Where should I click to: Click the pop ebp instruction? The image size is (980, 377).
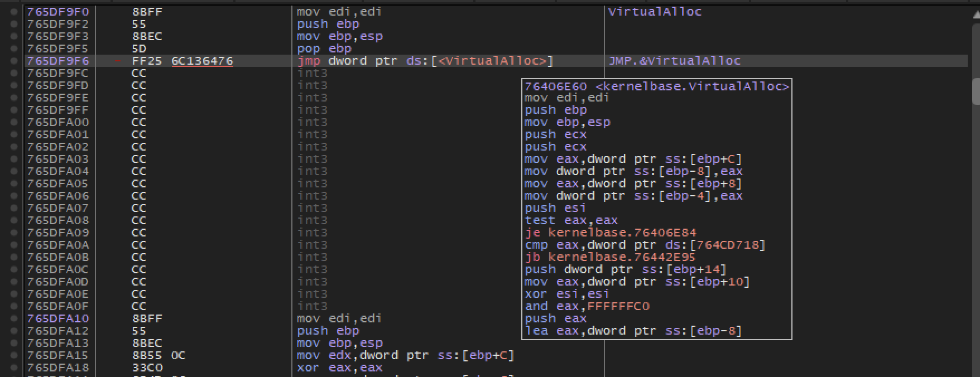(324, 49)
